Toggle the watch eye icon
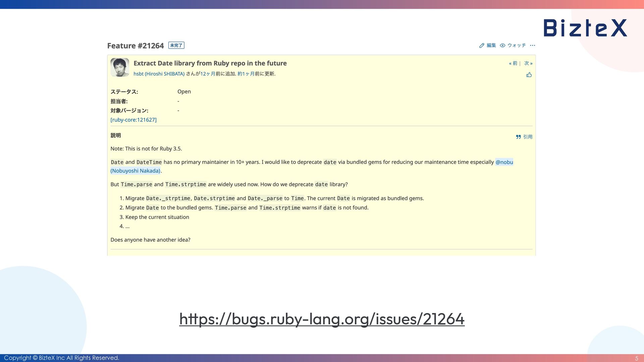Viewport: 644px width, 362px height. point(502,46)
